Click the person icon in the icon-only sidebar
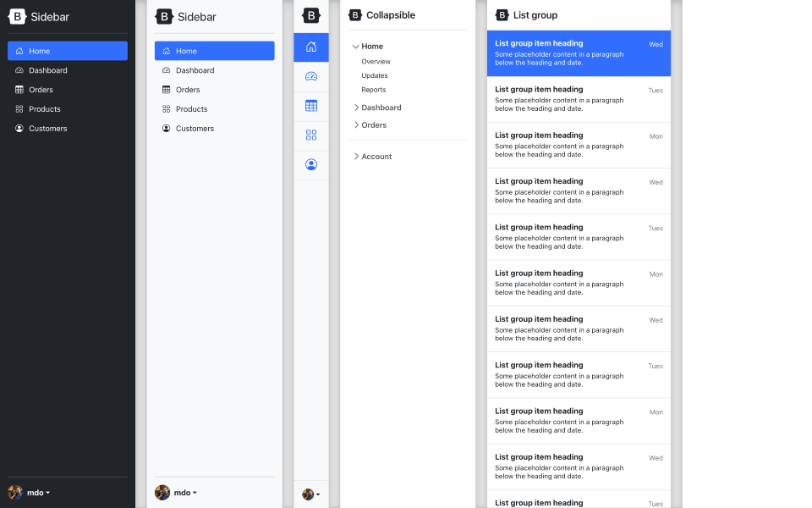 click(x=311, y=164)
